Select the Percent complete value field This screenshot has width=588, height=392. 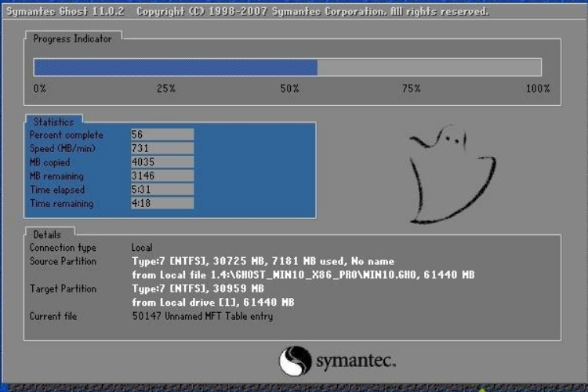[162, 135]
